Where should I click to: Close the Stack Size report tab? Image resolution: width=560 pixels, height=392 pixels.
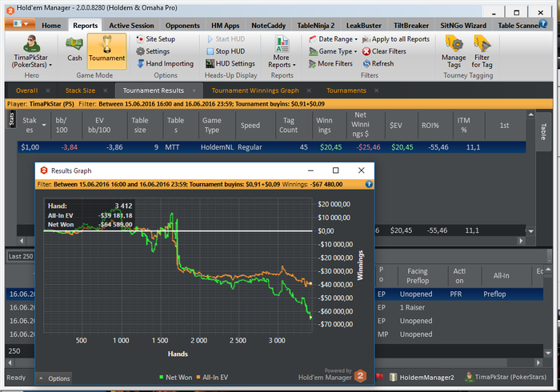pos(106,90)
